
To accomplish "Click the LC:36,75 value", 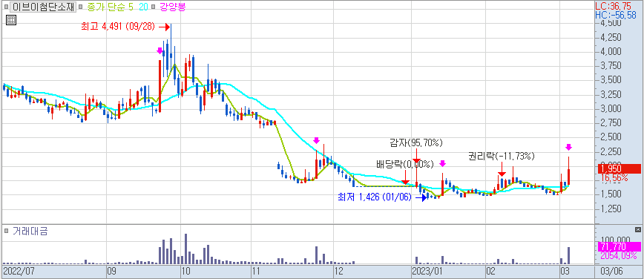I will [x=614, y=7].
